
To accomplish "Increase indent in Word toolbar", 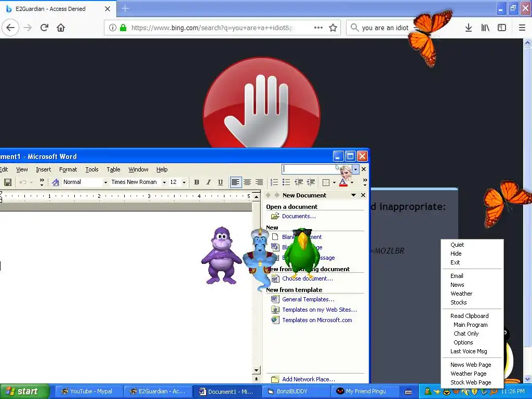I will (311, 182).
